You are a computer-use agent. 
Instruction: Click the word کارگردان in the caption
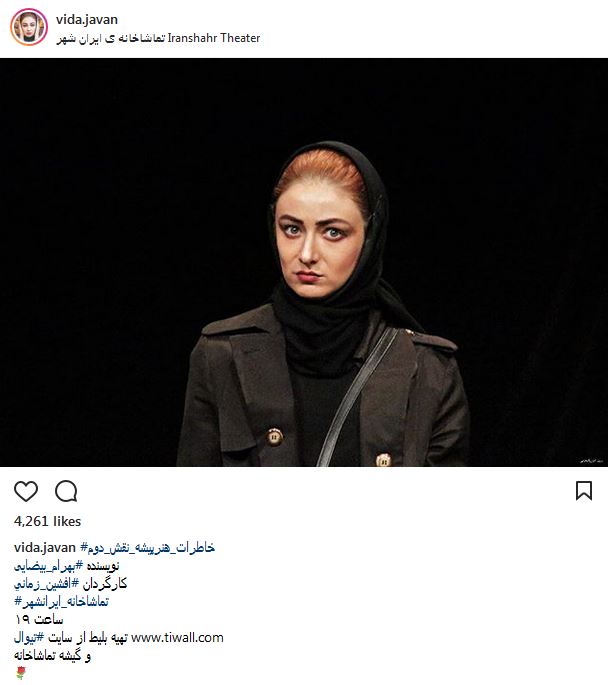tap(105, 584)
